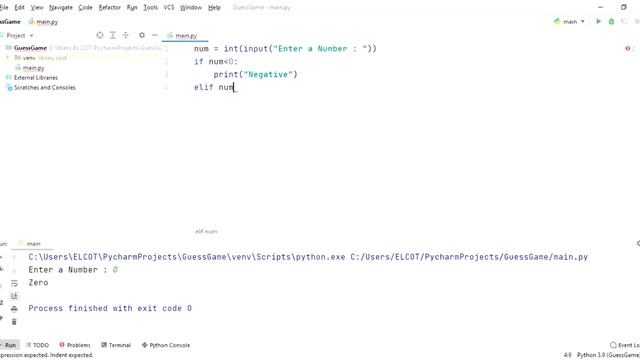Open the main run configuration dropdown
This screenshot has height=360, width=640.
tap(570, 21)
